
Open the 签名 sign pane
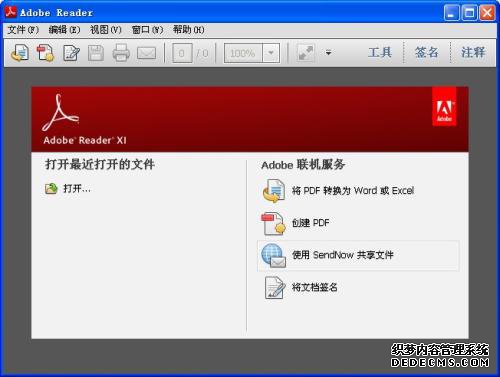[426, 52]
